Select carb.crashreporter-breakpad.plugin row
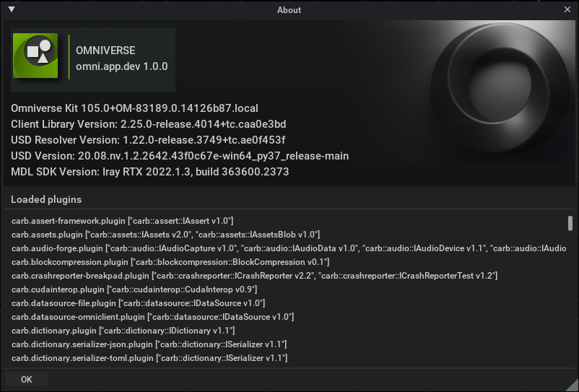This screenshot has width=579, height=392. [254, 276]
